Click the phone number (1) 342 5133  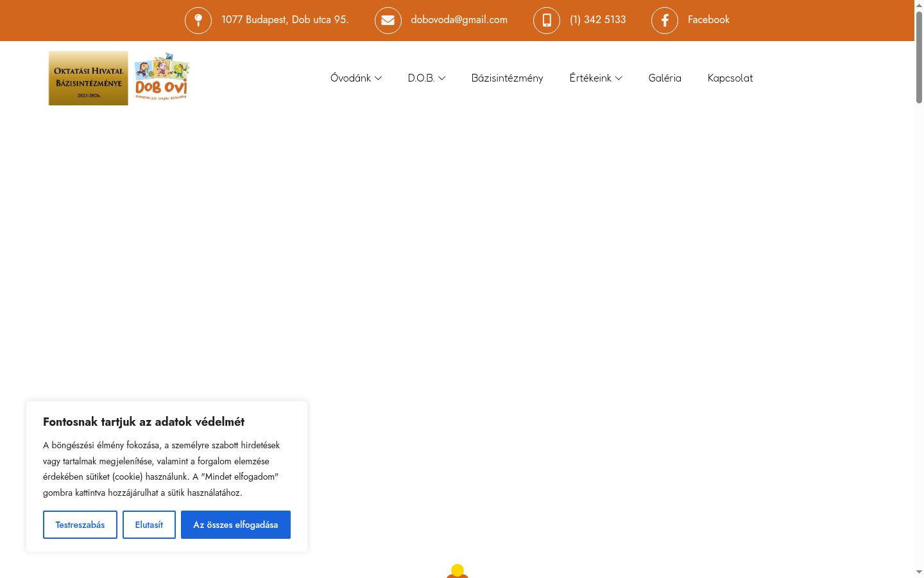(x=597, y=20)
